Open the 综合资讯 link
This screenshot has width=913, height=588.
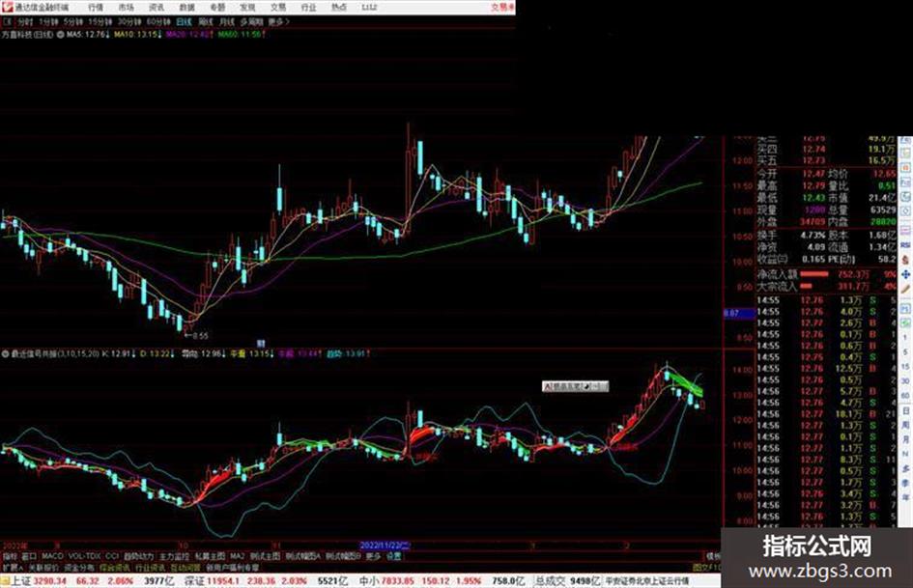115,568
